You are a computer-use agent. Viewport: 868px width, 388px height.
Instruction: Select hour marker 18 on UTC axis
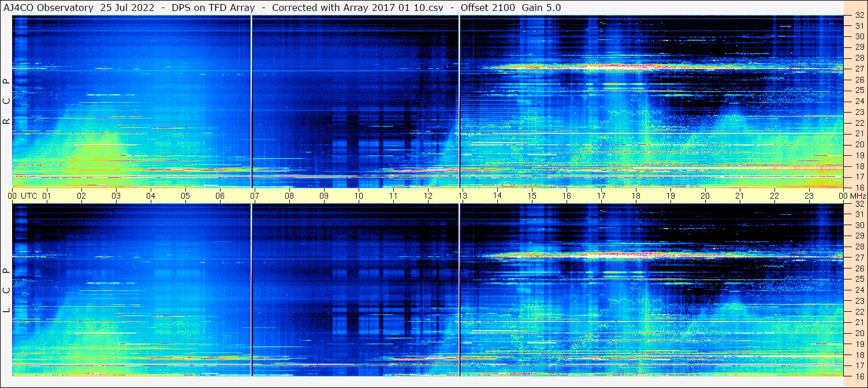click(x=636, y=196)
